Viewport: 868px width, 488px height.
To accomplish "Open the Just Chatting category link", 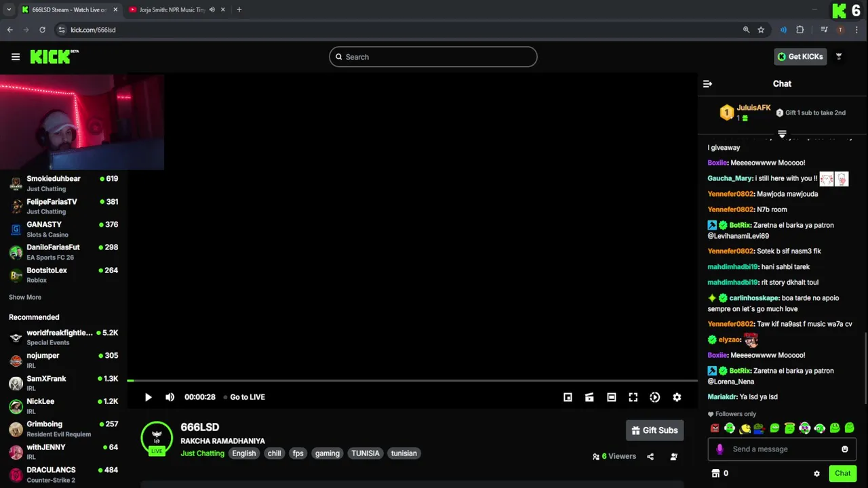I will tap(202, 453).
